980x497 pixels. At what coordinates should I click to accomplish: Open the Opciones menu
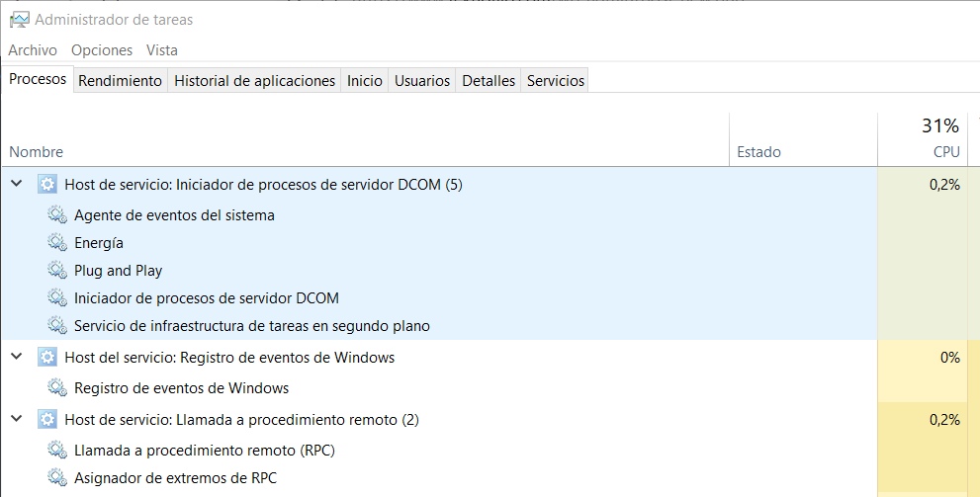click(102, 50)
